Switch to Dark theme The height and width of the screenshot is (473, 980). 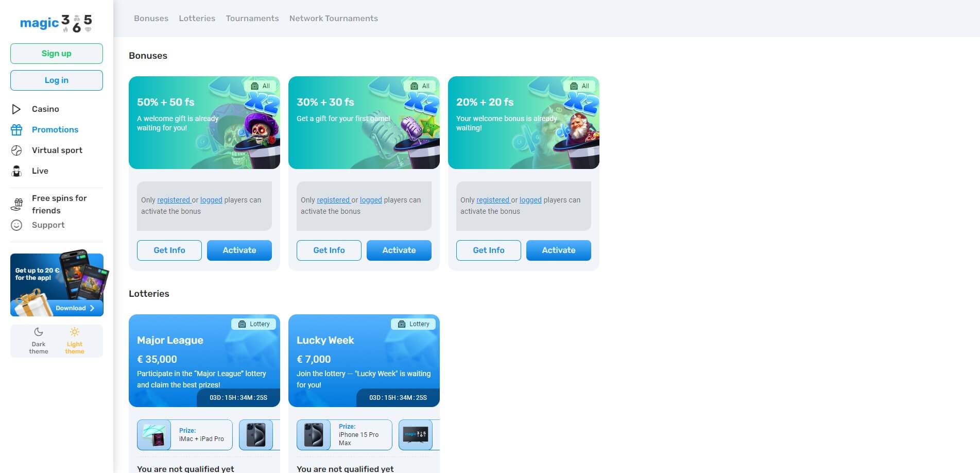39,341
